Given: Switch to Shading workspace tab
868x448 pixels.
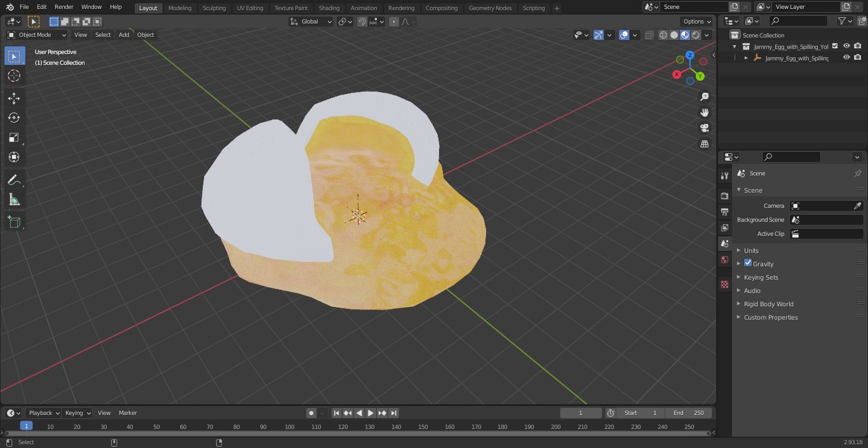Looking at the screenshot, I should [329, 8].
